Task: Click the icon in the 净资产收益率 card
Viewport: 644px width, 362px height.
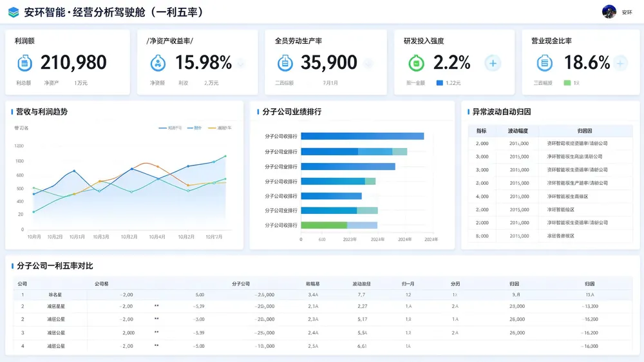Action: coord(158,63)
